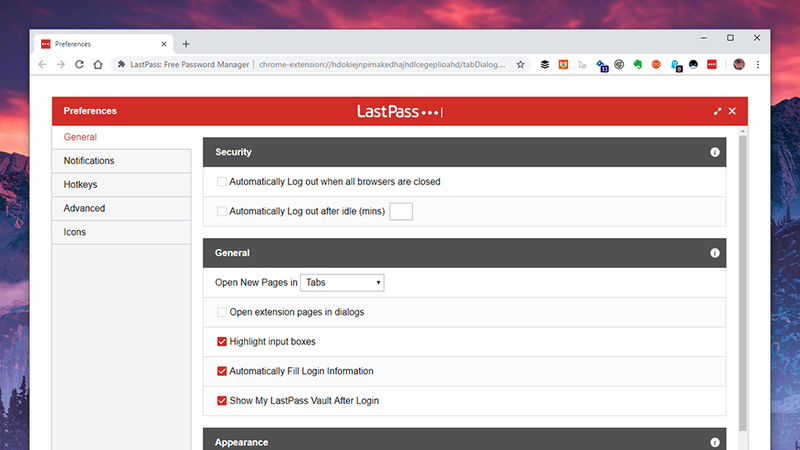Image resolution: width=800 pixels, height=450 pixels.
Task: Enable auto log out when browsers are closed
Action: [x=221, y=182]
